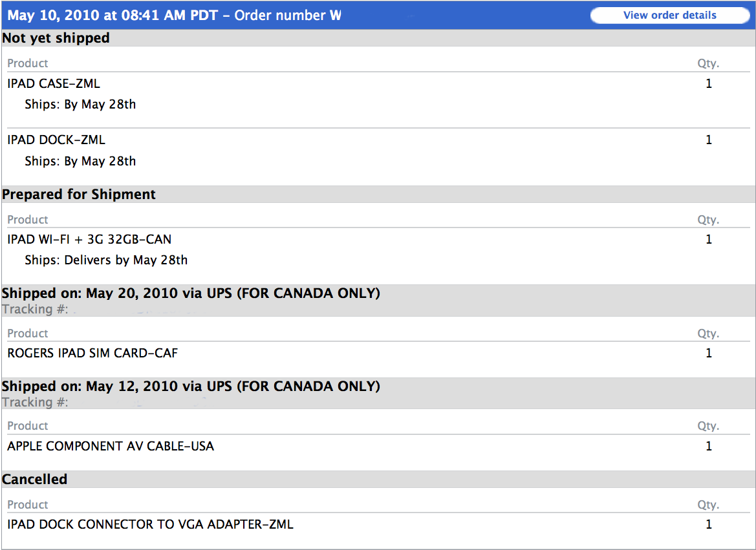The image size is (756, 550).
Task: Select APPLE COMPONENT AV CABLE-USA product
Action: click(111, 446)
